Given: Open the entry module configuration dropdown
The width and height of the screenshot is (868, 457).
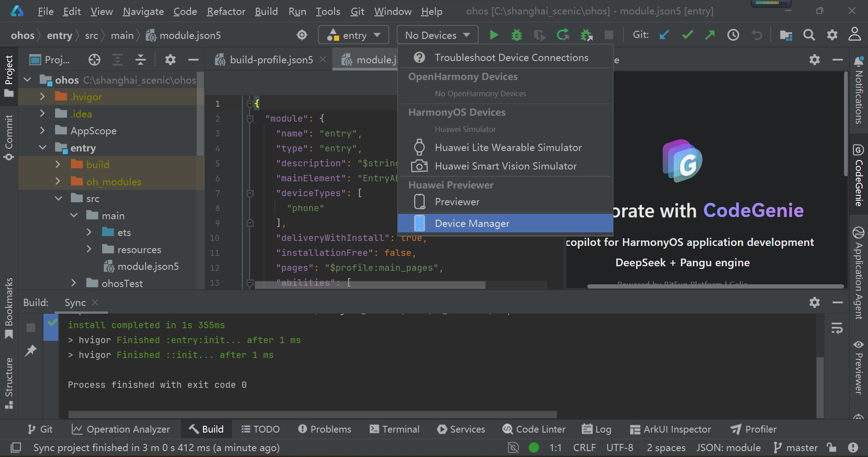Looking at the screenshot, I should (354, 35).
